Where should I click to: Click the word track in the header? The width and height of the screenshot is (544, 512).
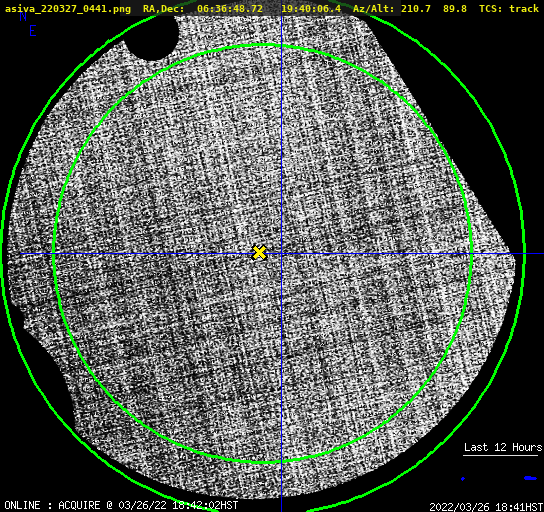pyautogui.click(x=524, y=9)
